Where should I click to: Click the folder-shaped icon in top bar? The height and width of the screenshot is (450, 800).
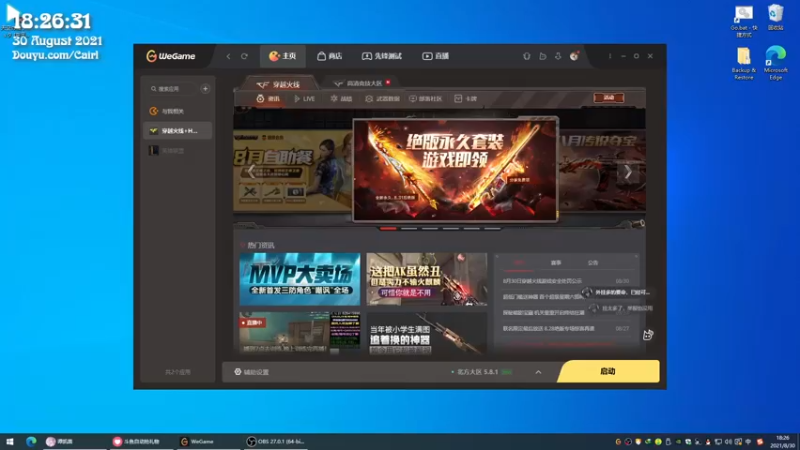542,56
